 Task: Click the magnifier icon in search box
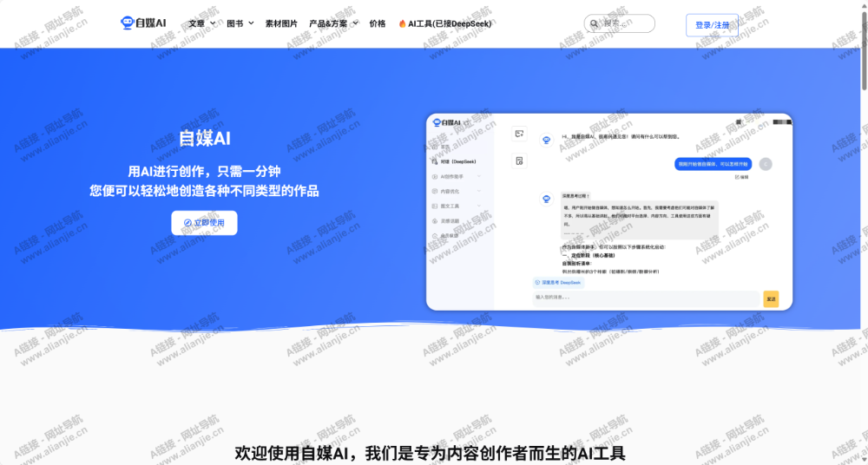click(594, 23)
